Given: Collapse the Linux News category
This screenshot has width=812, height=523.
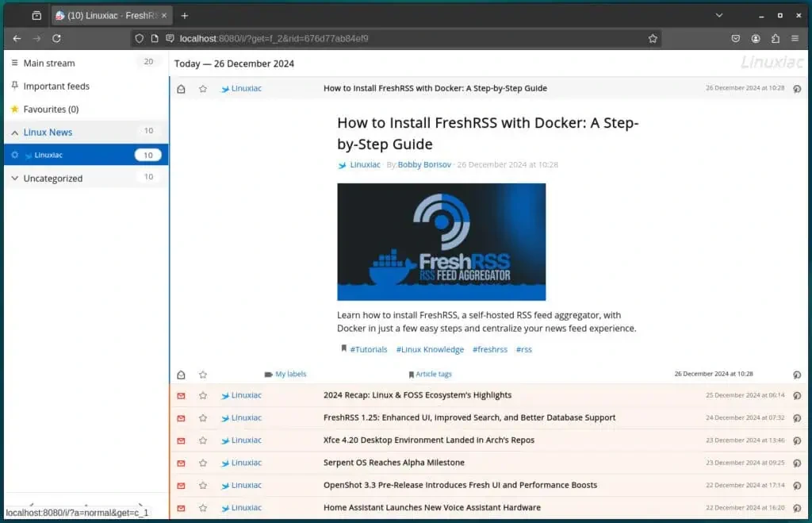Looking at the screenshot, I should click(14, 133).
